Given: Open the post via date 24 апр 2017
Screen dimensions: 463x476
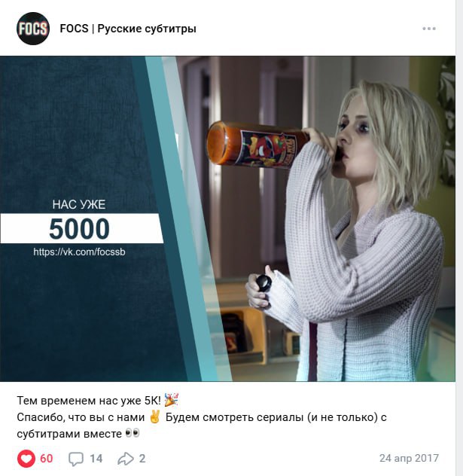Looking at the screenshot, I should click(409, 458).
